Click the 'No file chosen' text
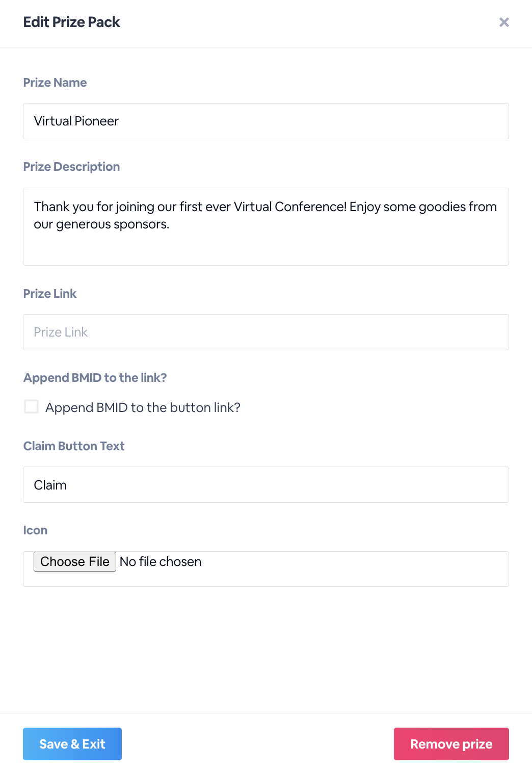Screen dimensions: 532x772 161,561
